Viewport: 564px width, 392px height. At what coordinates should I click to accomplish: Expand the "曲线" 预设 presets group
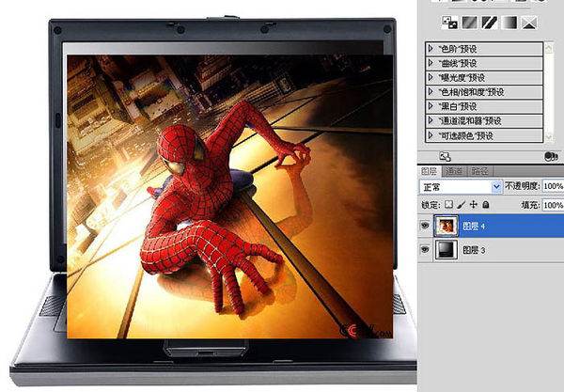click(431, 63)
